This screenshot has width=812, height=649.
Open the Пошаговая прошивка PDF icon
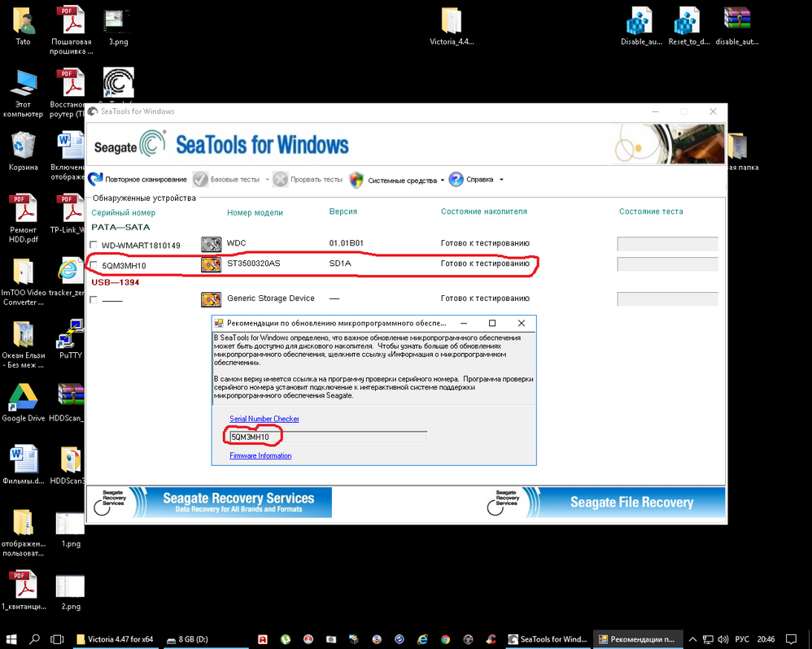(x=71, y=30)
